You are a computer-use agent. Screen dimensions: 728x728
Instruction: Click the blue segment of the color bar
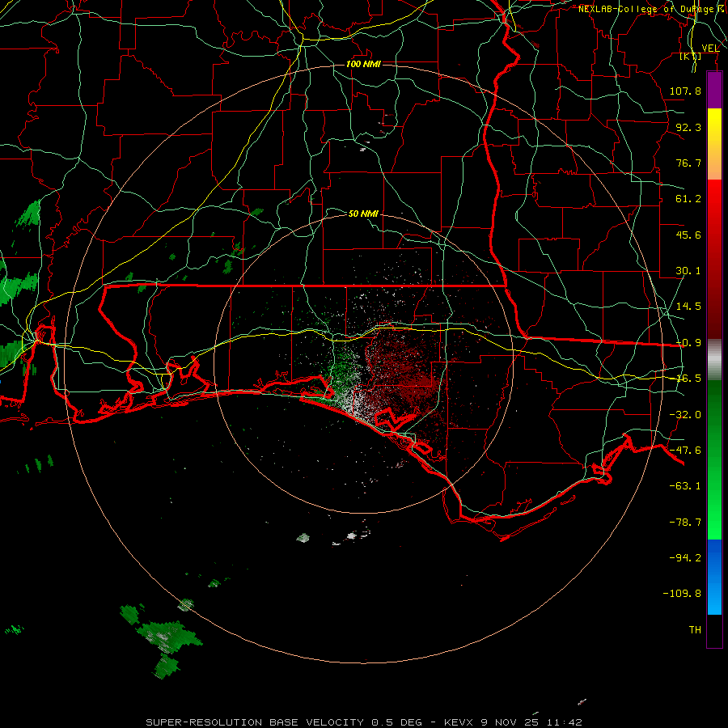pos(714,577)
